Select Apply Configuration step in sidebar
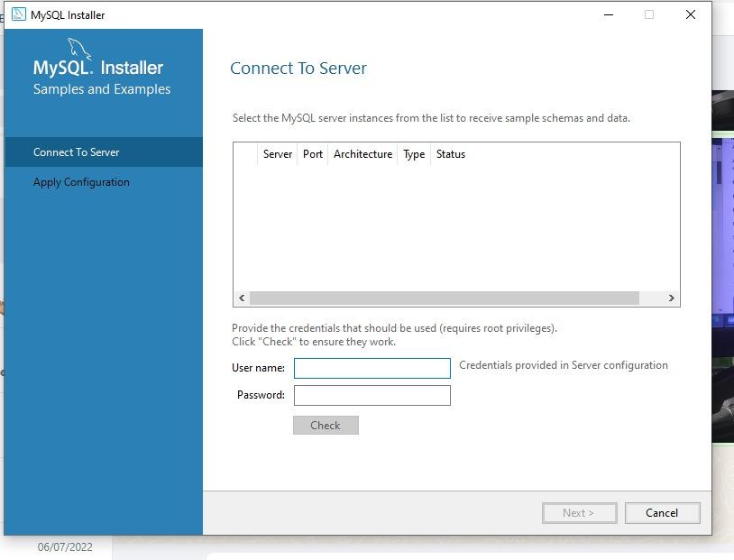Screen dimensions: 734x560 [104, 182]
